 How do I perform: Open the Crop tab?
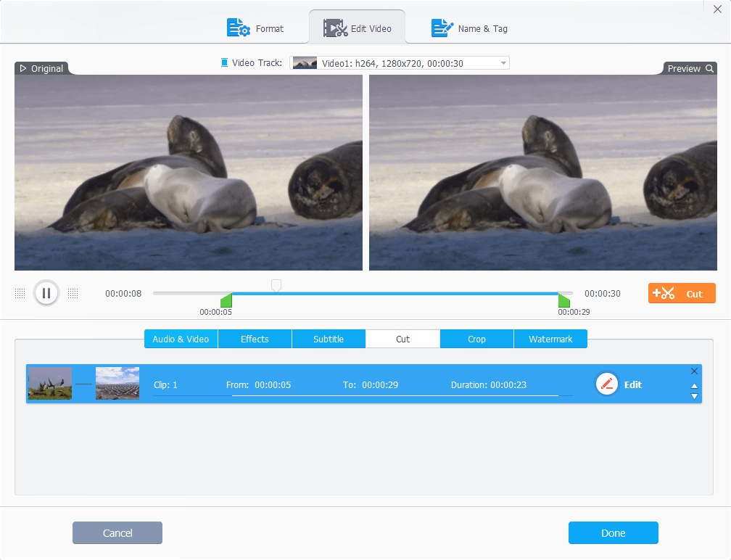click(476, 339)
